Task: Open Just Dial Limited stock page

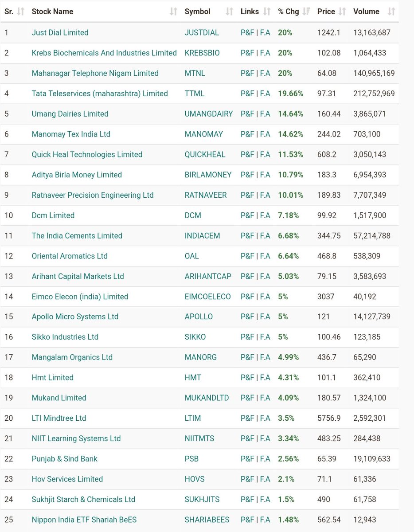Action: pyautogui.click(x=60, y=32)
